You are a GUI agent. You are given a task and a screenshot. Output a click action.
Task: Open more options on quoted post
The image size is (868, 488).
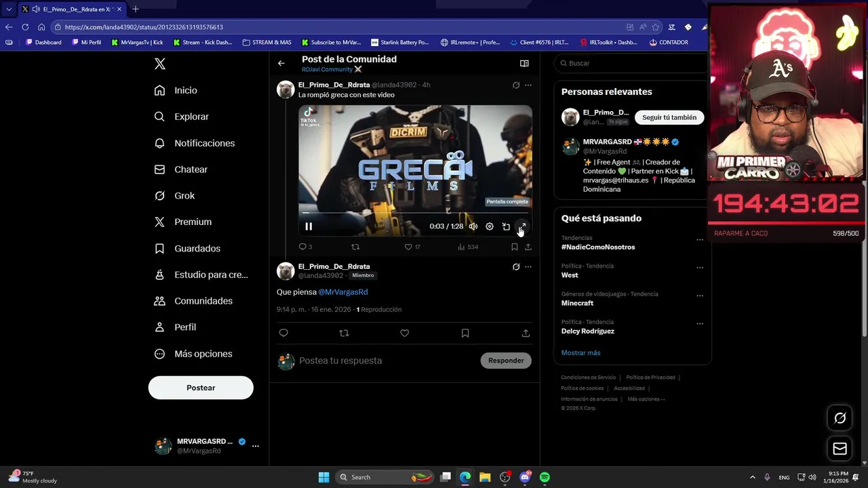(x=528, y=85)
